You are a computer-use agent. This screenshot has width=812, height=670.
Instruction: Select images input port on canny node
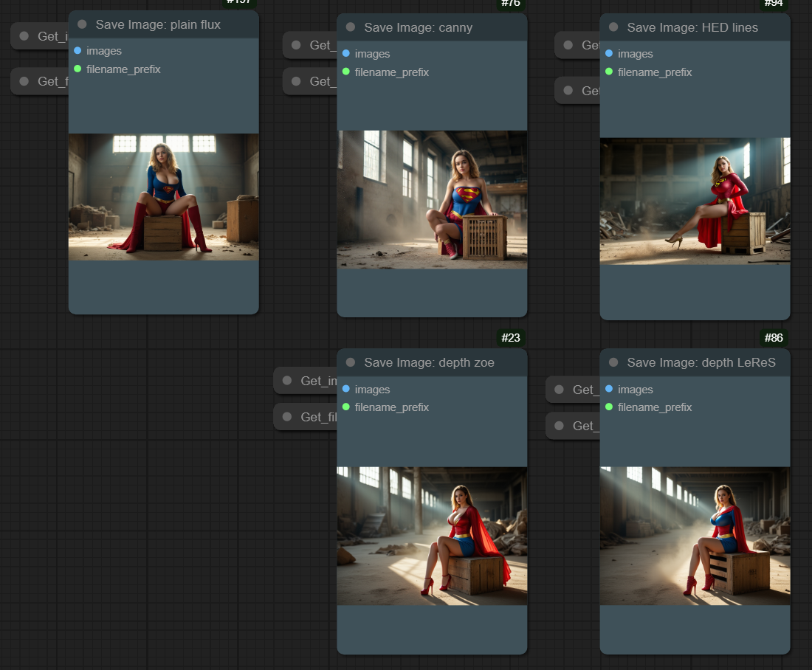click(346, 54)
